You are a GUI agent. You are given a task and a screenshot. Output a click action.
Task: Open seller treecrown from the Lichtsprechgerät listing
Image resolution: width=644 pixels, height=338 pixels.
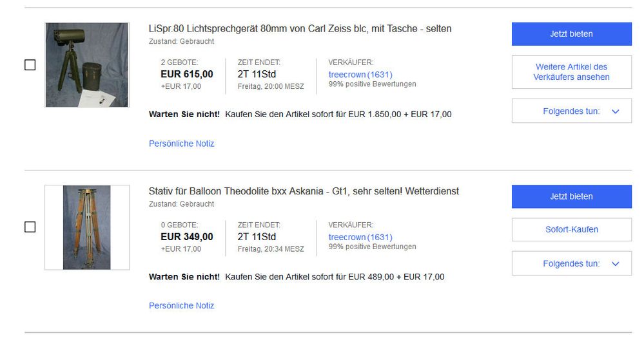(347, 75)
